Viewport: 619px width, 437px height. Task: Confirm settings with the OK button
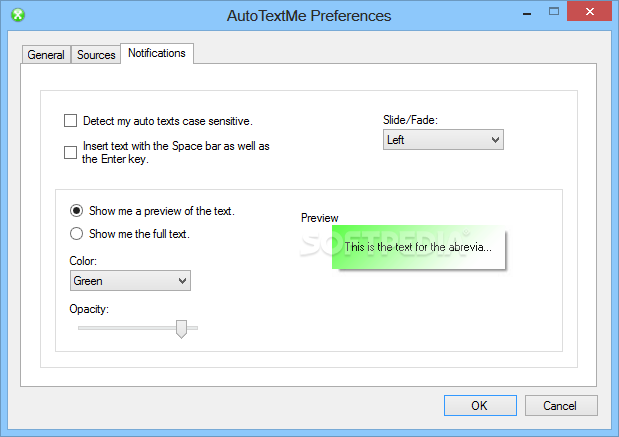(480, 405)
